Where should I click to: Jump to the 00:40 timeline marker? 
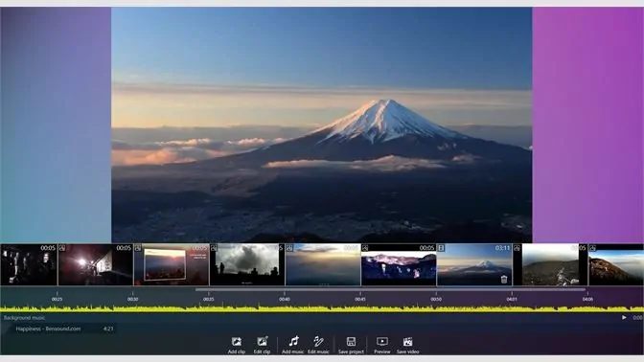[285, 299]
